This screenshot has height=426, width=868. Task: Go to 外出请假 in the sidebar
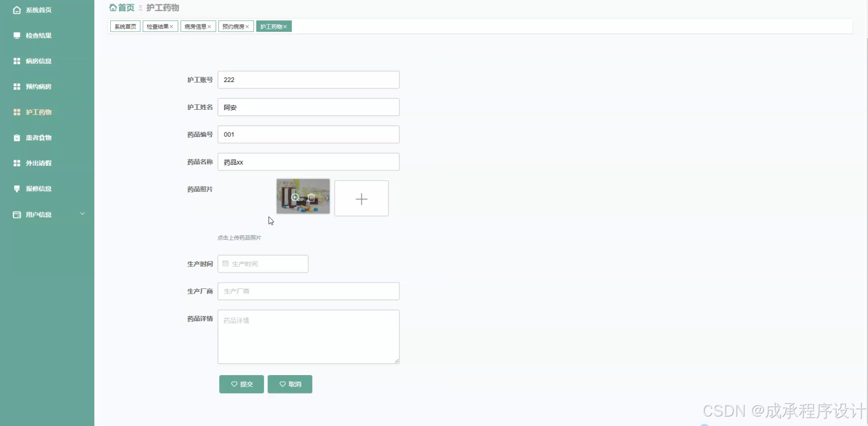[39, 163]
